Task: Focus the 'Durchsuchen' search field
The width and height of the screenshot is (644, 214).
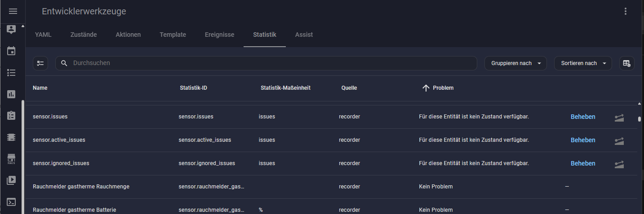Action: pyautogui.click(x=270, y=63)
